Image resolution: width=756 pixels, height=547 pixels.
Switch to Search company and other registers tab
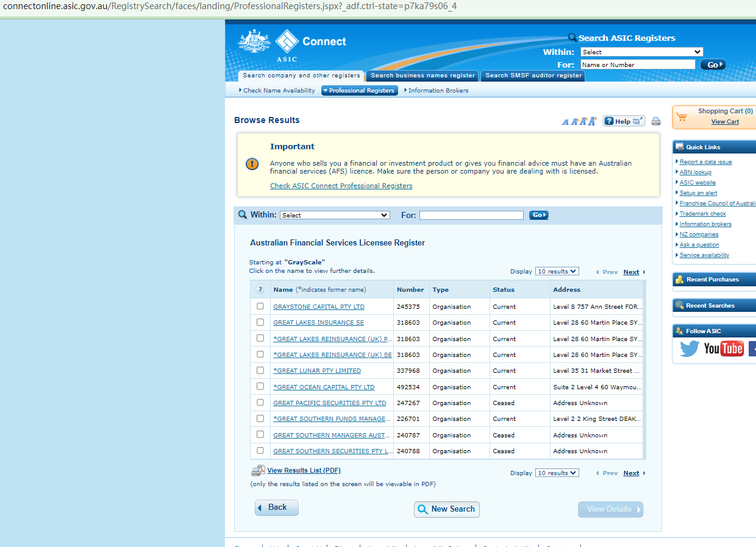[301, 76]
